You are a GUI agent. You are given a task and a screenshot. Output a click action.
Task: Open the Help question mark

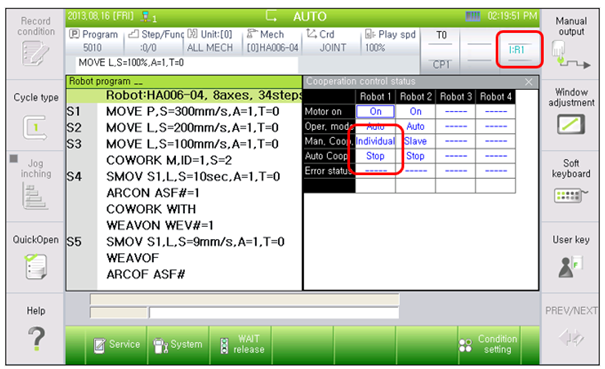35,338
